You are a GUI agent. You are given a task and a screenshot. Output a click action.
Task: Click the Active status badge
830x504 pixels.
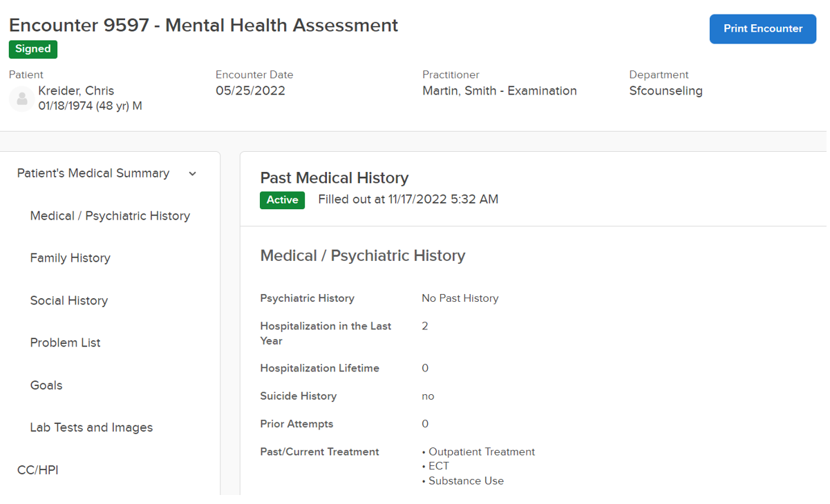(282, 200)
